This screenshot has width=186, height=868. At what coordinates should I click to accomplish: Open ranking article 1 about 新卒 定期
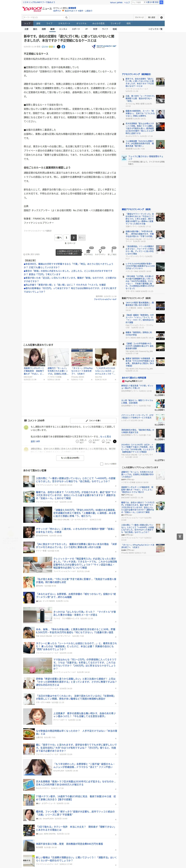(139, 83)
